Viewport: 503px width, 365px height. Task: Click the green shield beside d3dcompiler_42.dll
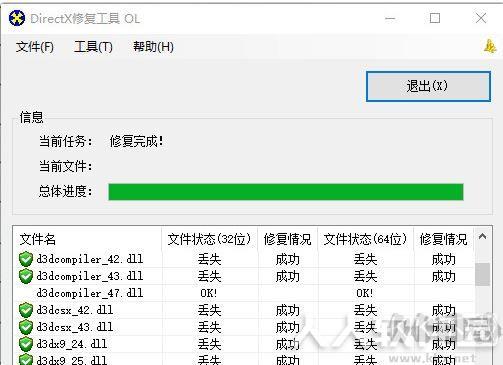coord(26,259)
